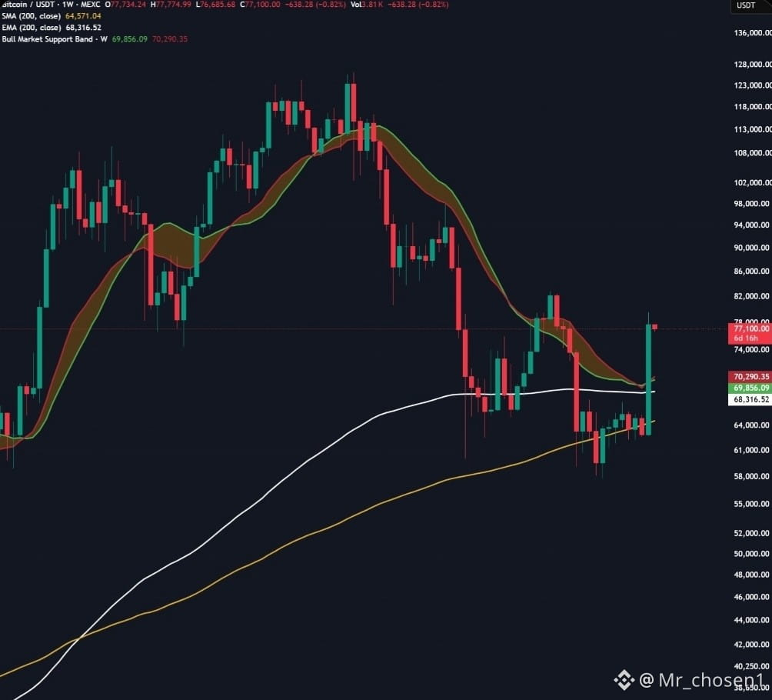Click the 46,000.00 price scale label
772x700 pixels.
[752, 597]
